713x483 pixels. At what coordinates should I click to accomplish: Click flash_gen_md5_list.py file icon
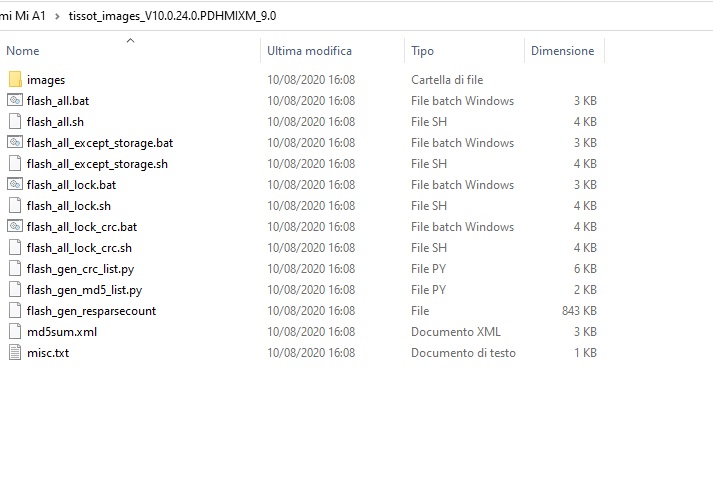point(15,289)
